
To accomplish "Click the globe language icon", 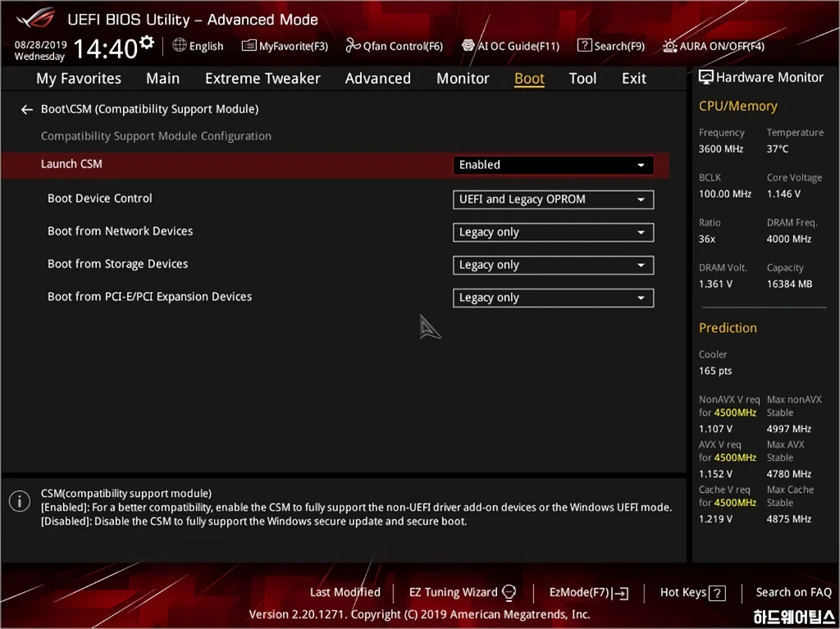I will [x=180, y=45].
